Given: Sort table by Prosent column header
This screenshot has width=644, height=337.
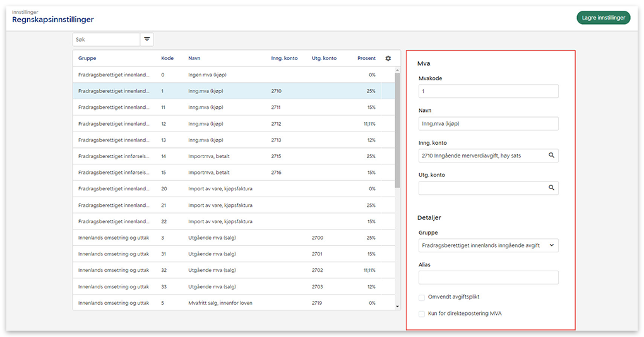Looking at the screenshot, I should point(366,58).
